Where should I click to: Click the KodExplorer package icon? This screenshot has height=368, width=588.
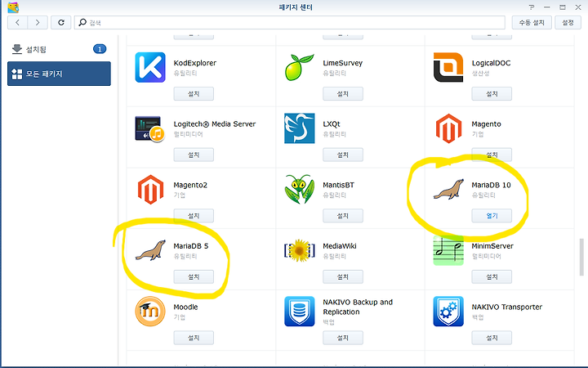coord(150,67)
